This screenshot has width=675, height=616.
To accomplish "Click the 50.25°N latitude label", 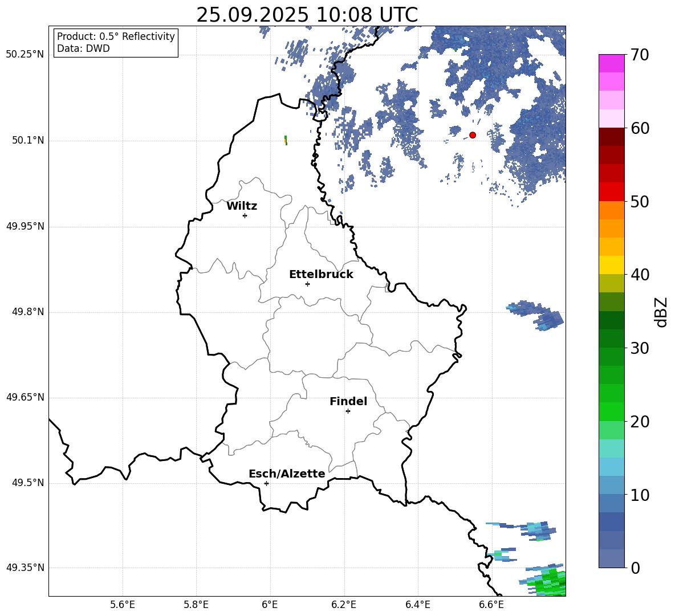I will 25,55.
